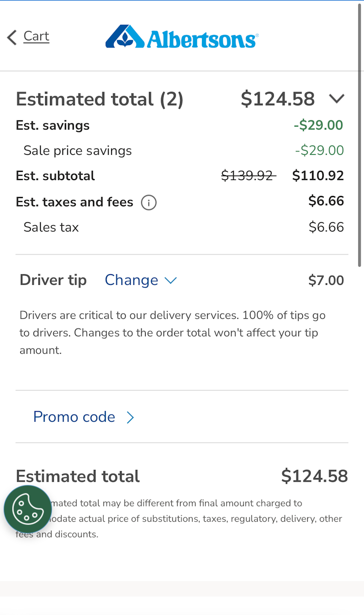
Task: Click the $7.00 driver tip amount
Action: [x=326, y=281]
